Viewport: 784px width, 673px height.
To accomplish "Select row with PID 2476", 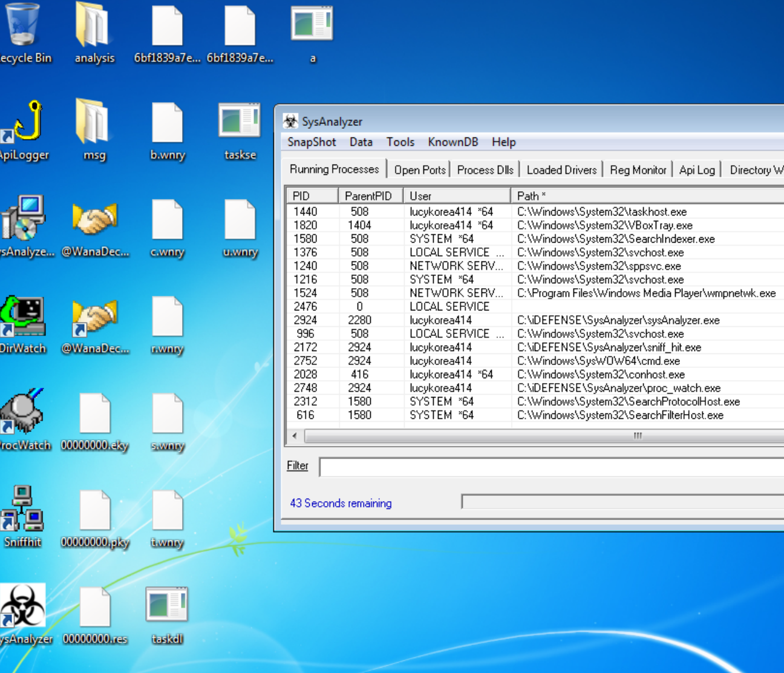I will (x=535, y=307).
